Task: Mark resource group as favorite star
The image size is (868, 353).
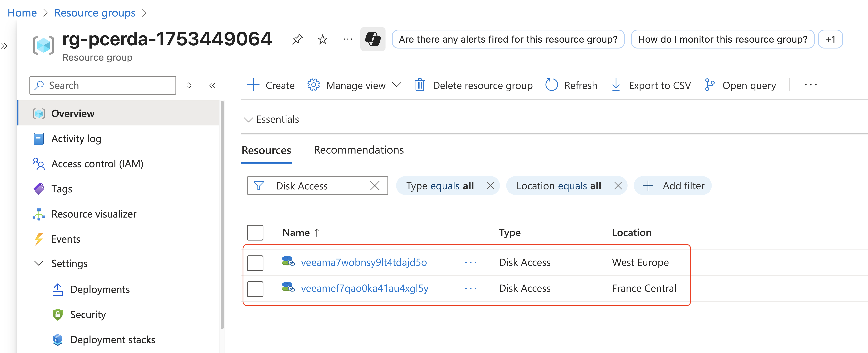Action: [323, 39]
